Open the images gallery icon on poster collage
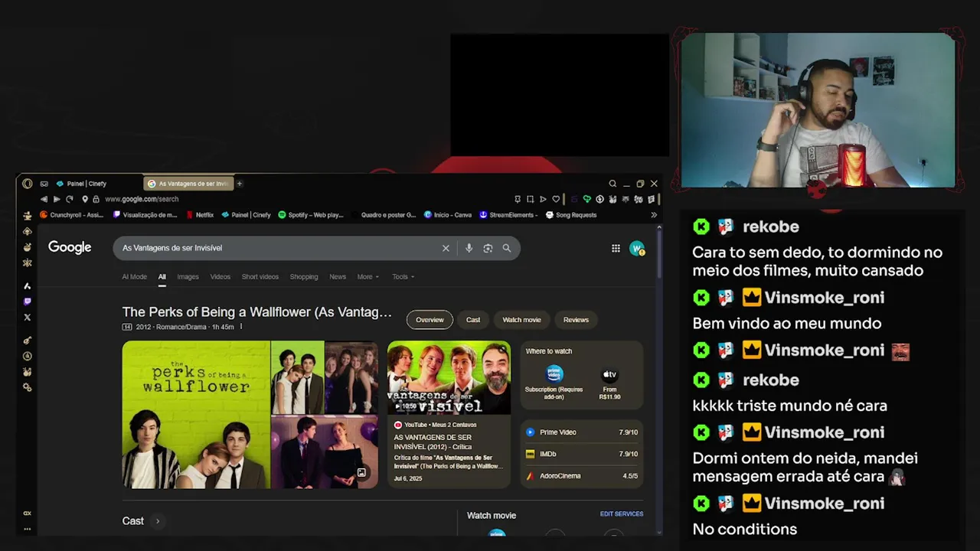This screenshot has height=551, width=980. point(361,473)
